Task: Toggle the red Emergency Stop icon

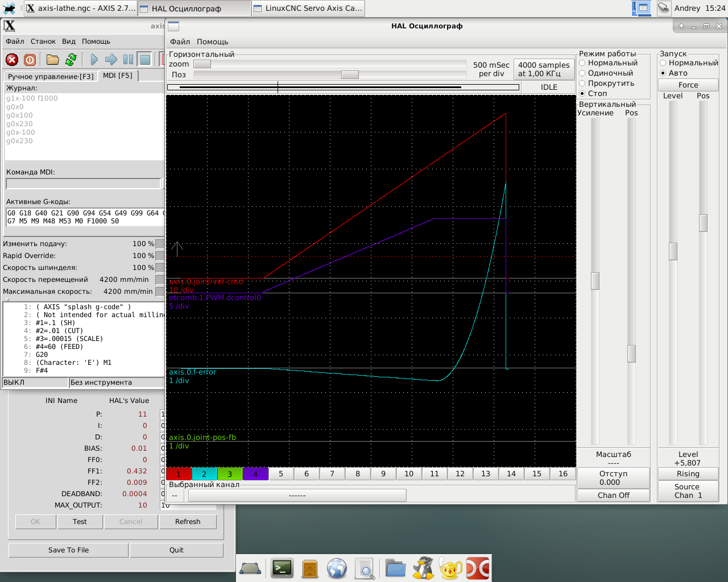Action: coord(12,60)
